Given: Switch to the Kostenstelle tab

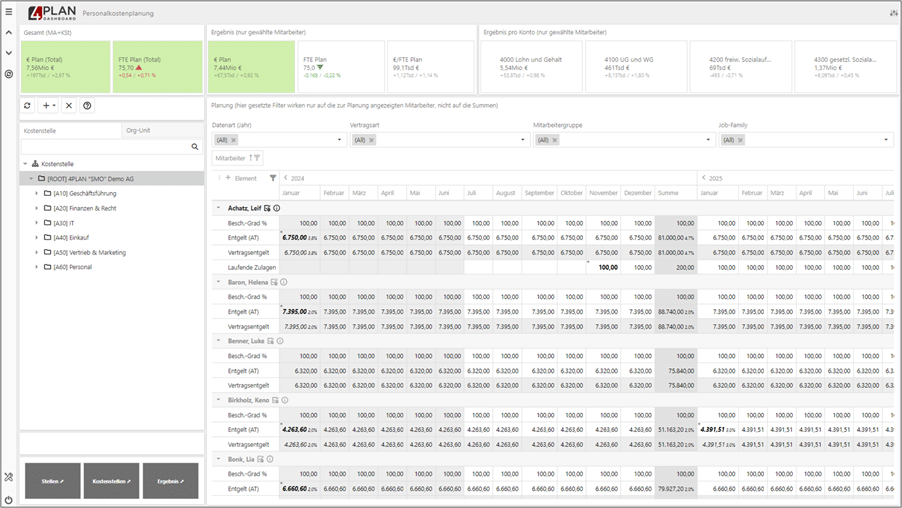Looking at the screenshot, I should click(71, 131).
